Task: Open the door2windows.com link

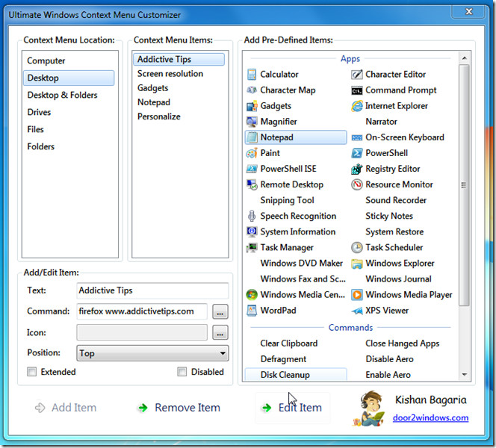Action: pos(430,418)
